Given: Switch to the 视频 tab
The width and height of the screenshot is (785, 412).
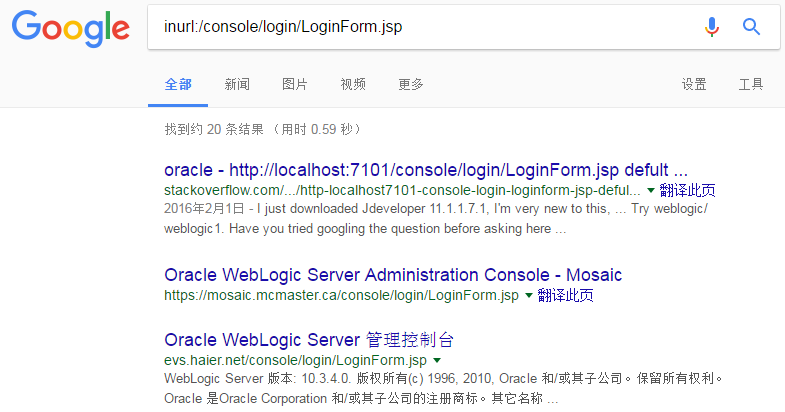Looking at the screenshot, I should click(353, 84).
